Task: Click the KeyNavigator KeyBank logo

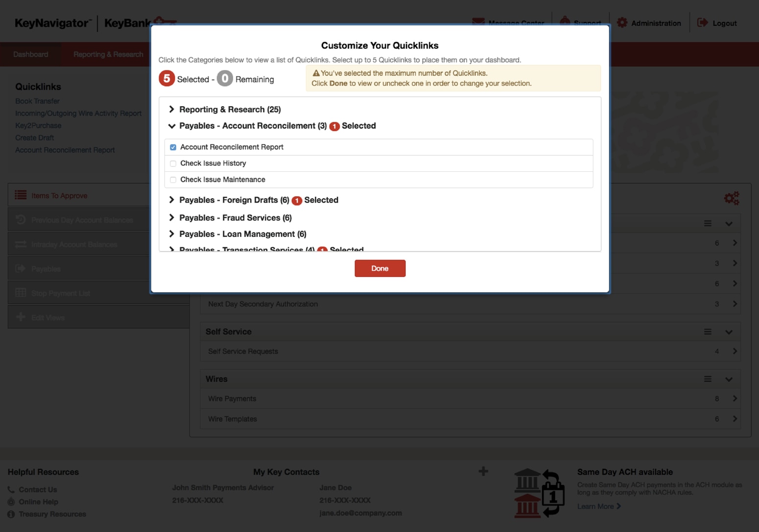Action: point(95,23)
